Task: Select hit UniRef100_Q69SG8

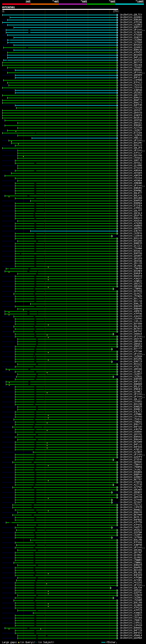Action: [x=131, y=60]
